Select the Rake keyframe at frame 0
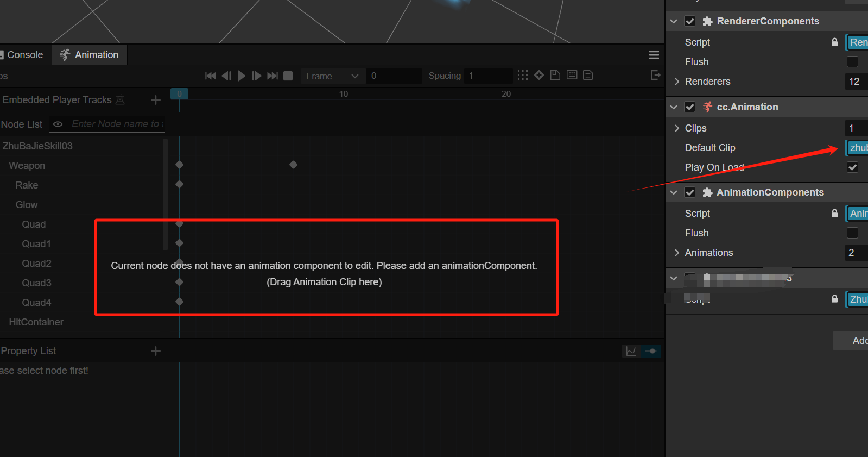 point(179,184)
